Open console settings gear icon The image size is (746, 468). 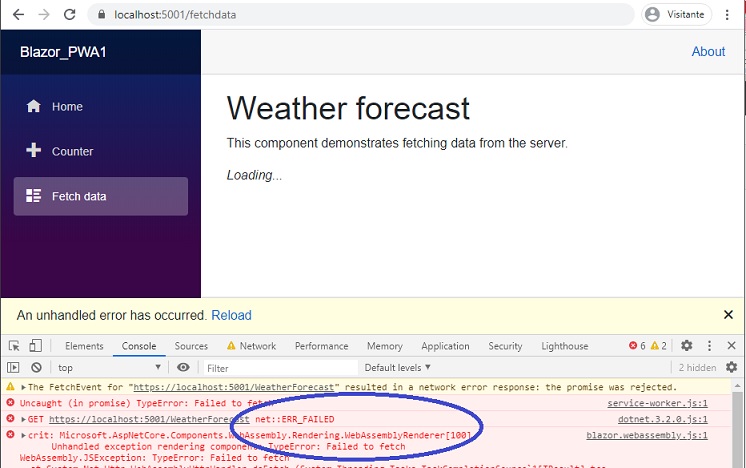[731, 367]
